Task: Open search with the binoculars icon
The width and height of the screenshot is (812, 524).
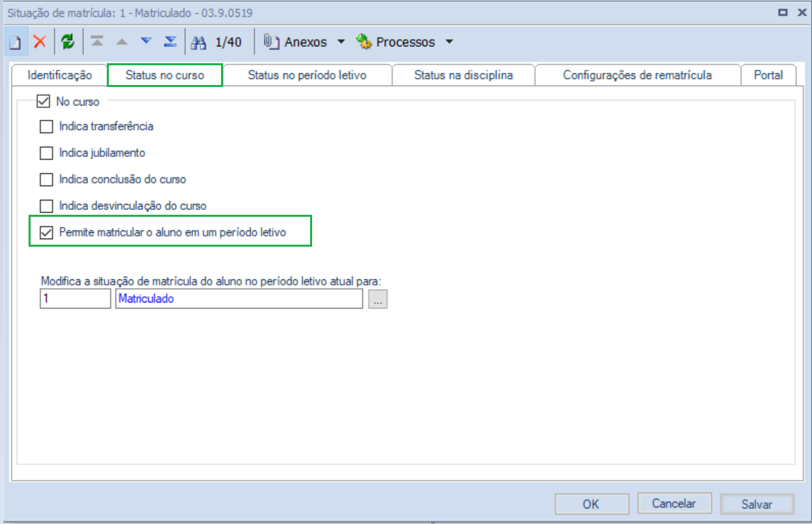Action: point(199,42)
